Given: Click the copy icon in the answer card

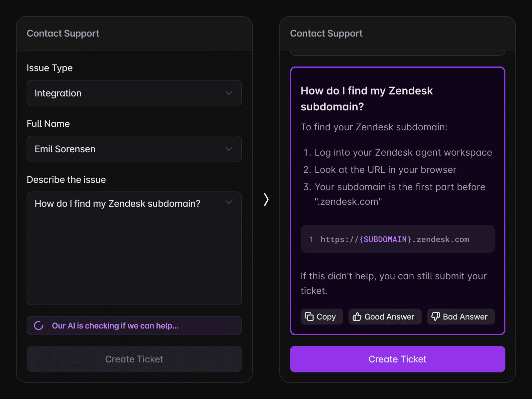Looking at the screenshot, I should coord(309,317).
